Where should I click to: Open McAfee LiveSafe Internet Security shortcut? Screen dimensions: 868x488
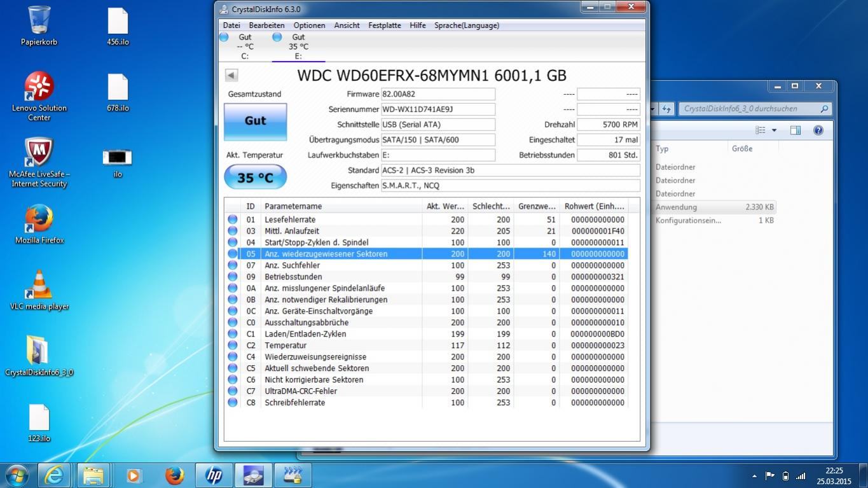click(39, 162)
